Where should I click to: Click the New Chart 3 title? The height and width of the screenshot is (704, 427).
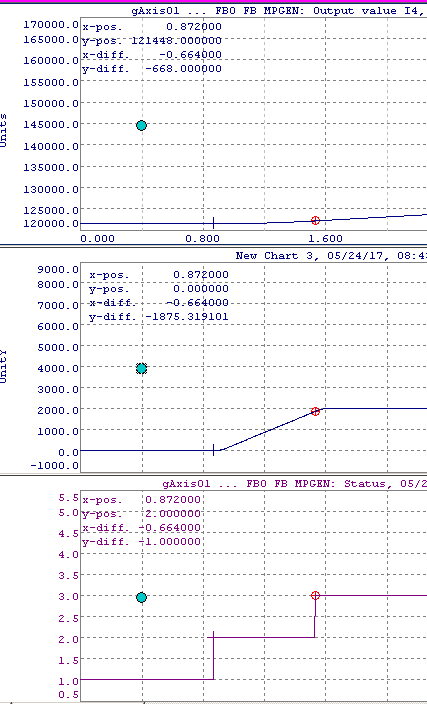pyautogui.click(x=331, y=256)
